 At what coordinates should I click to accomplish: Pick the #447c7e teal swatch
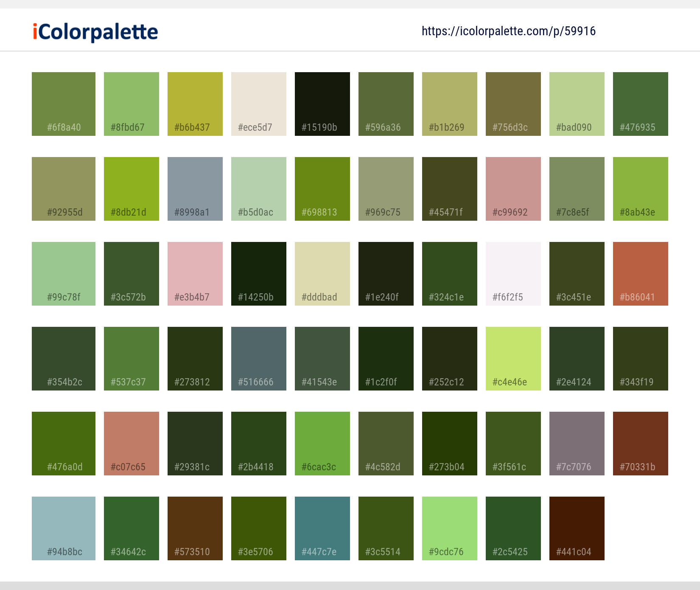[322, 528]
